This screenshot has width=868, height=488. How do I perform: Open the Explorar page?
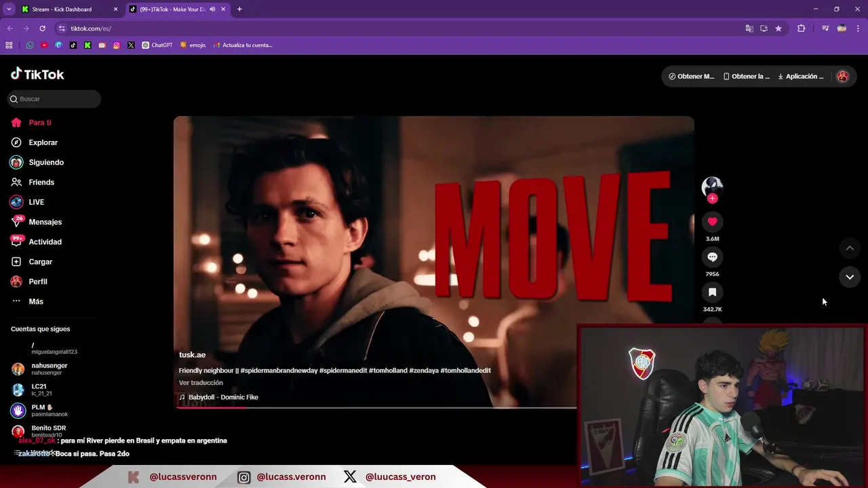coord(34,142)
